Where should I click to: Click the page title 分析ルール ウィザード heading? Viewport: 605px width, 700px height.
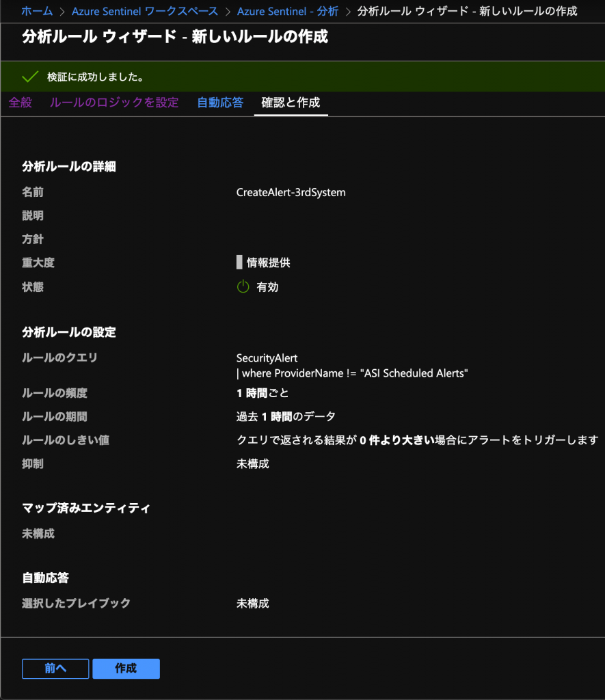point(175,37)
